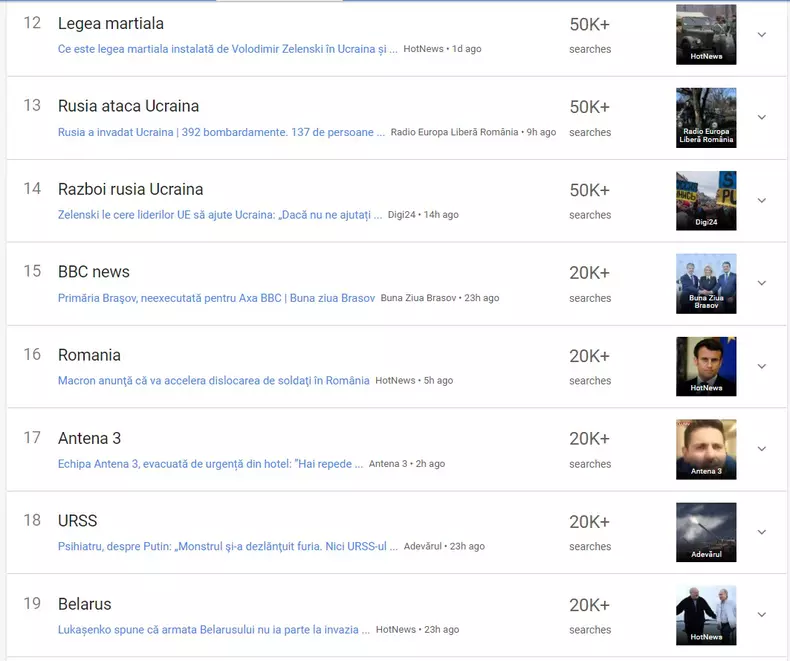The image size is (790, 661).
Task: Open article about legea martiala instalată de Zelenski
Action: point(228,49)
